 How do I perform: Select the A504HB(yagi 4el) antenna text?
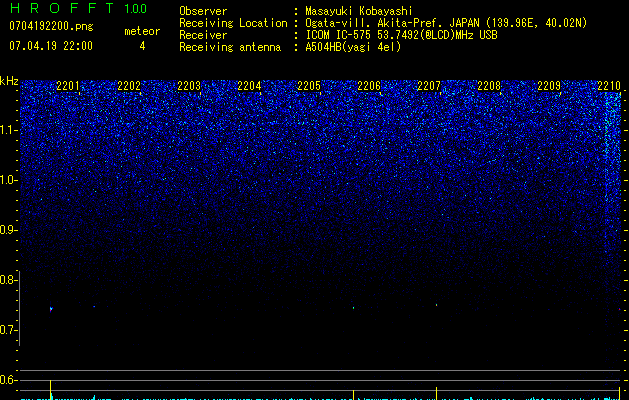[353, 47]
